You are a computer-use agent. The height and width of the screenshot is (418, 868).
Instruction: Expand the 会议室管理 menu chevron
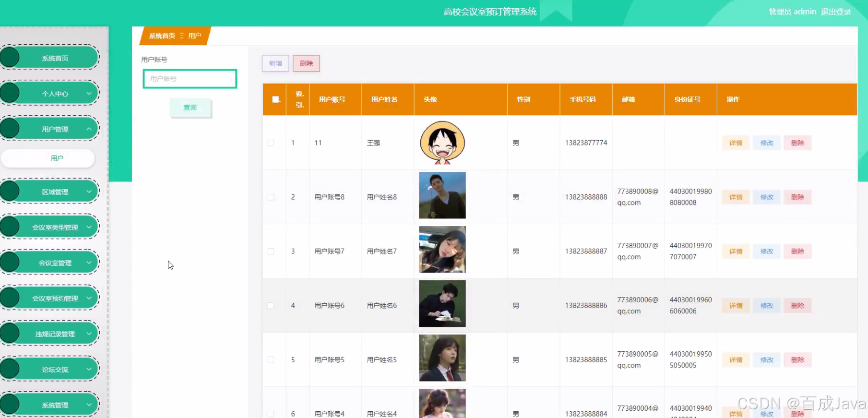(x=89, y=263)
